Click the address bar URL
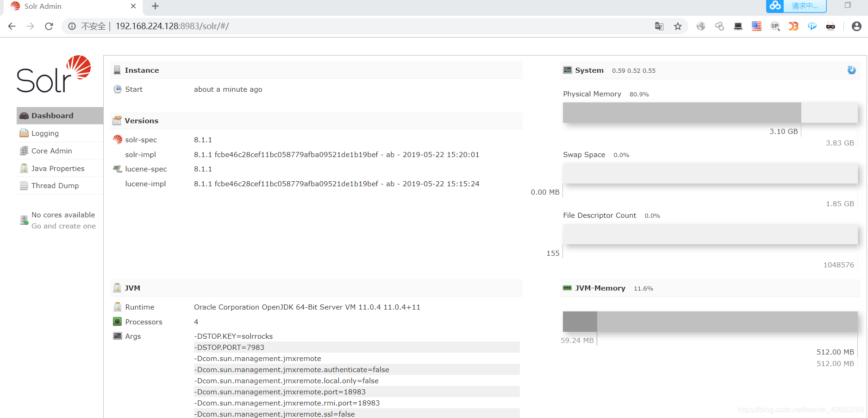Viewport: 868px width, 418px height. point(172,26)
